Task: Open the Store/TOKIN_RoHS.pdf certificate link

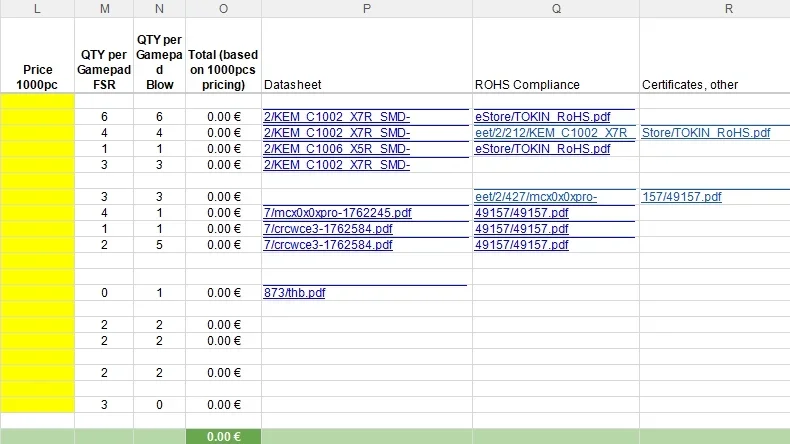Action: point(706,133)
